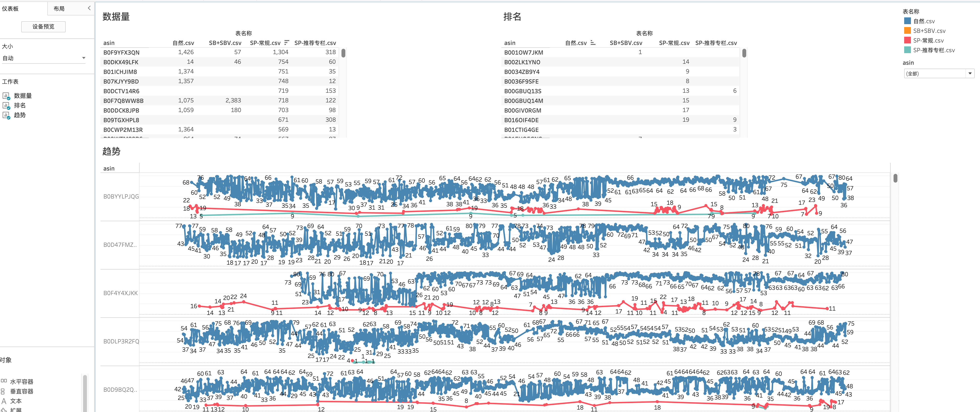This screenshot has height=412, width=980.
Task: Select row B0036F9SFE in the 排名 table
Action: (620, 81)
